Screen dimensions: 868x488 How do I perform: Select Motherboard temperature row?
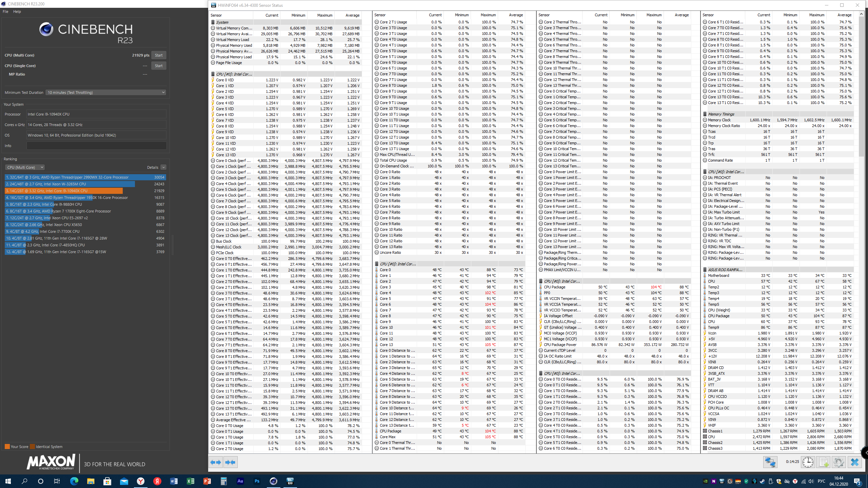point(778,276)
